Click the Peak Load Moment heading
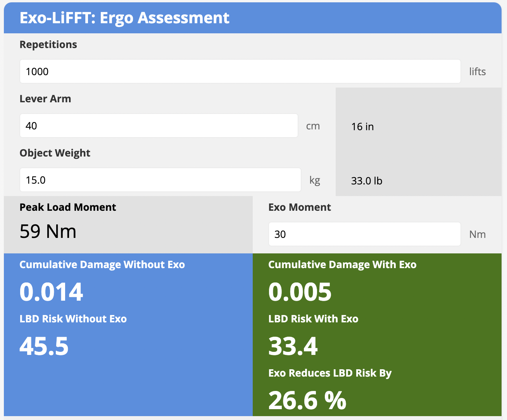507x420 pixels. tap(67, 207)
